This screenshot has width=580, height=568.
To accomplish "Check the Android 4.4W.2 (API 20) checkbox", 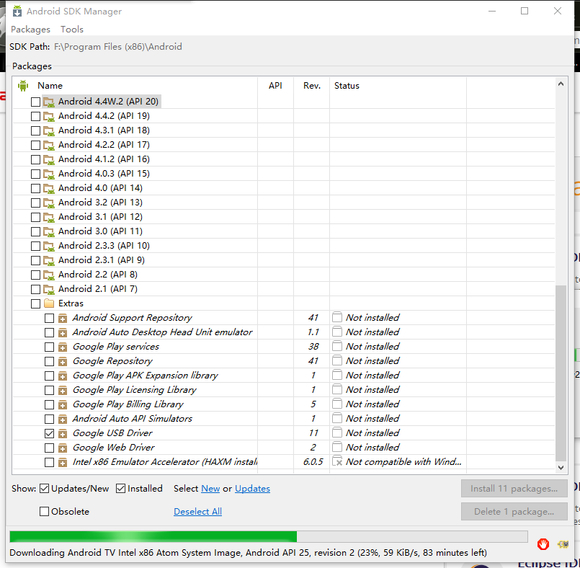I will point(36,102).
